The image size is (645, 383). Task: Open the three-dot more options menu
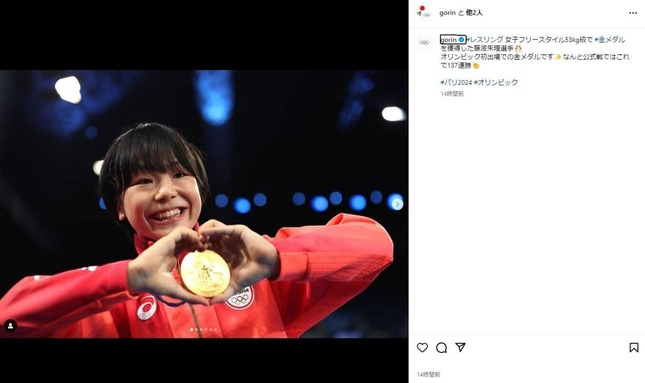(633, 13)
